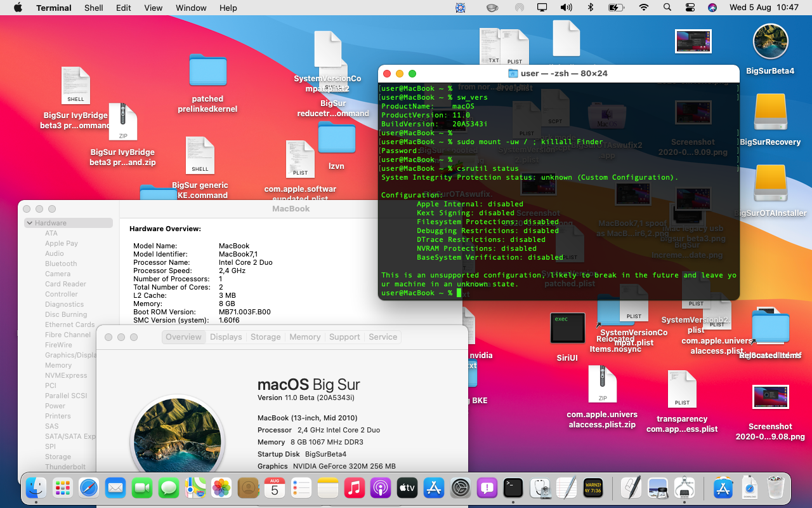Open Photos from the Dock
The width and height of the screenshot is (812, 508).
(x=221, y=488)
